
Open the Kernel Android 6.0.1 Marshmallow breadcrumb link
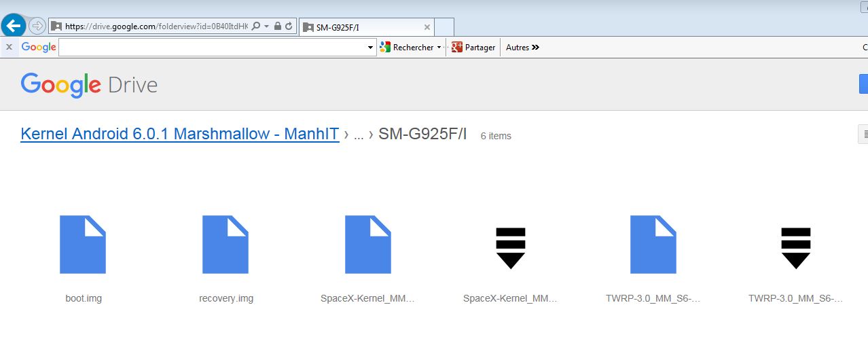click(180, 134)
